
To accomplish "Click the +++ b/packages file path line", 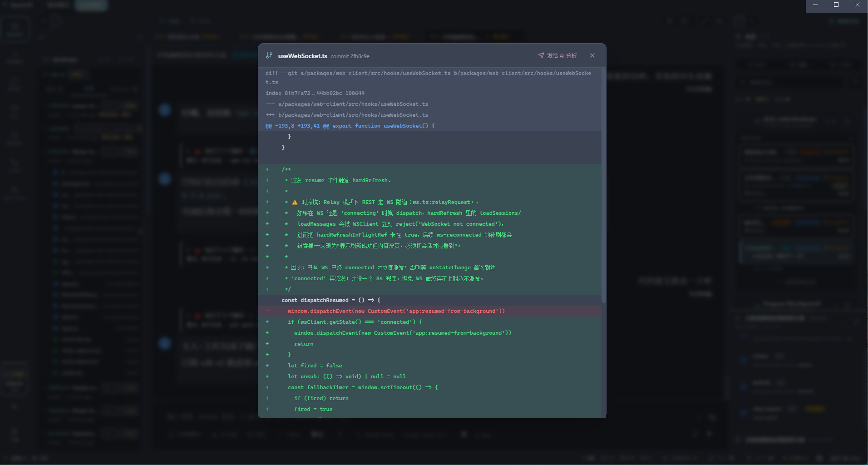I will pos(347,115).
